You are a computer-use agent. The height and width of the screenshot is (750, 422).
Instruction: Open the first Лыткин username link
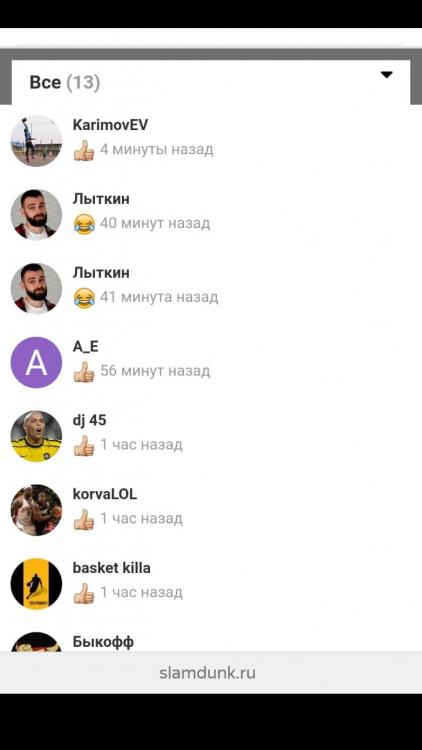[x=101, y=199]
